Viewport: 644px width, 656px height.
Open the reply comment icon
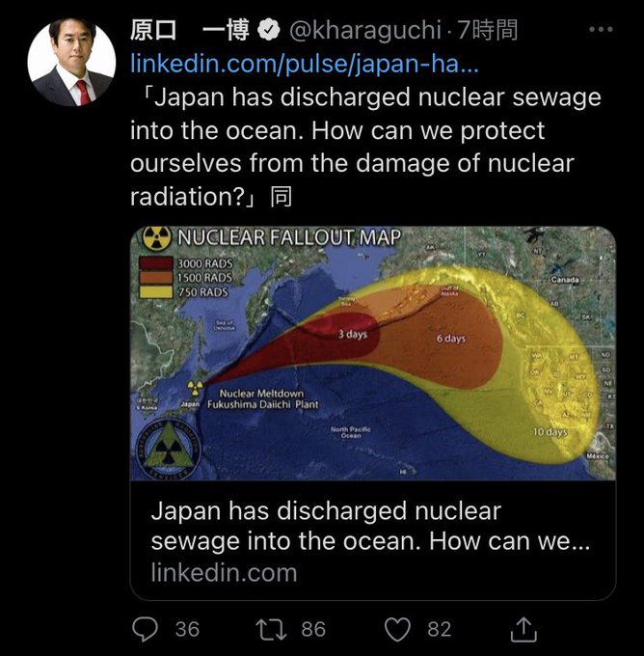click(145, 629)
